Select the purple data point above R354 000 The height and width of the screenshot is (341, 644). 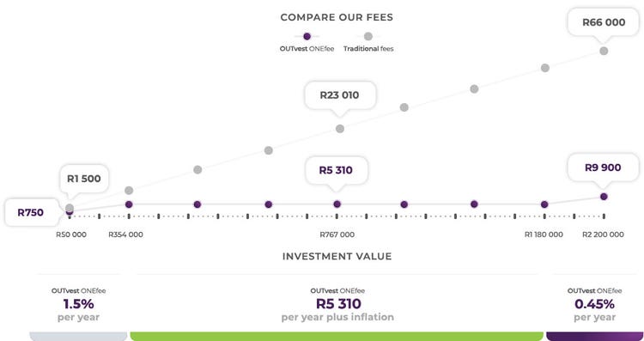(x=129, y=204)
